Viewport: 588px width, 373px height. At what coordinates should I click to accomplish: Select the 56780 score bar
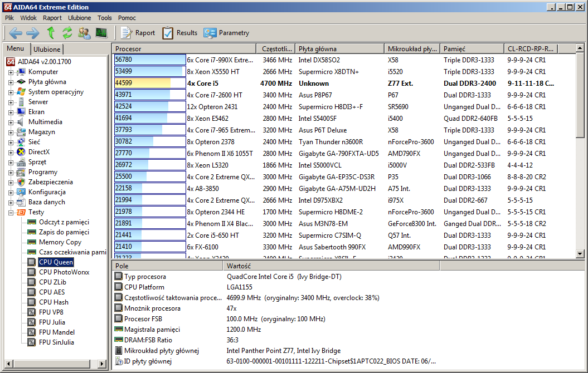pos(150,60)
